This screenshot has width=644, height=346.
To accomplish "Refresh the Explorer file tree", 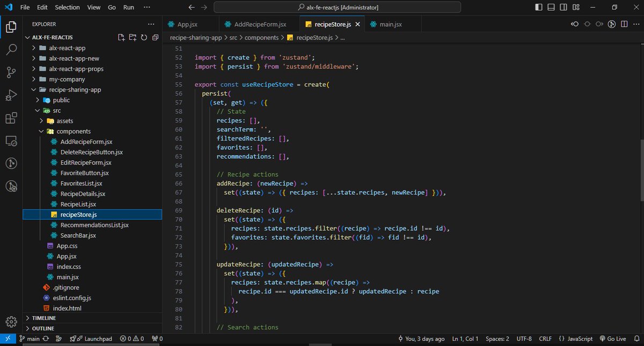I will pyautogui.click(x=144, y=38).
